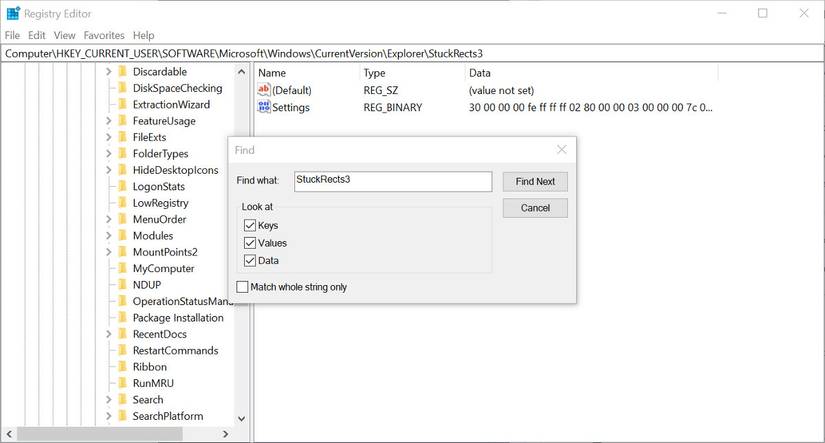Click the Find what text field

point(393,181)
